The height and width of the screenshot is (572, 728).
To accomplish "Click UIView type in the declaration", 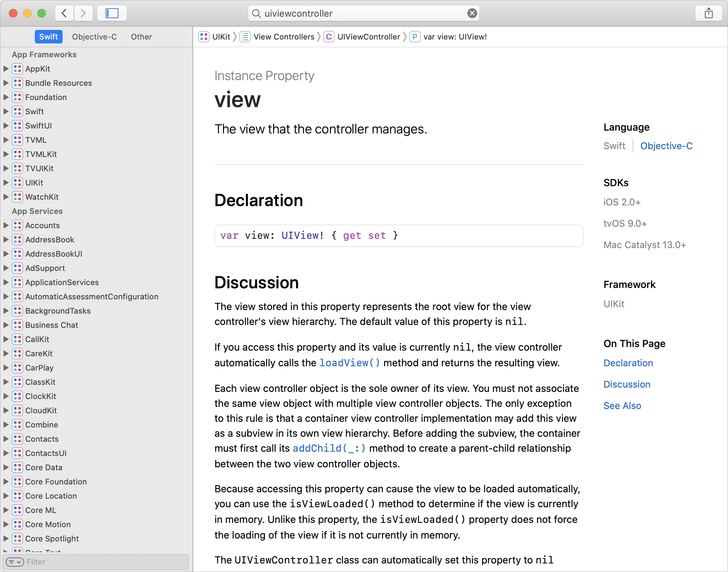I will [x=300, y=236].
